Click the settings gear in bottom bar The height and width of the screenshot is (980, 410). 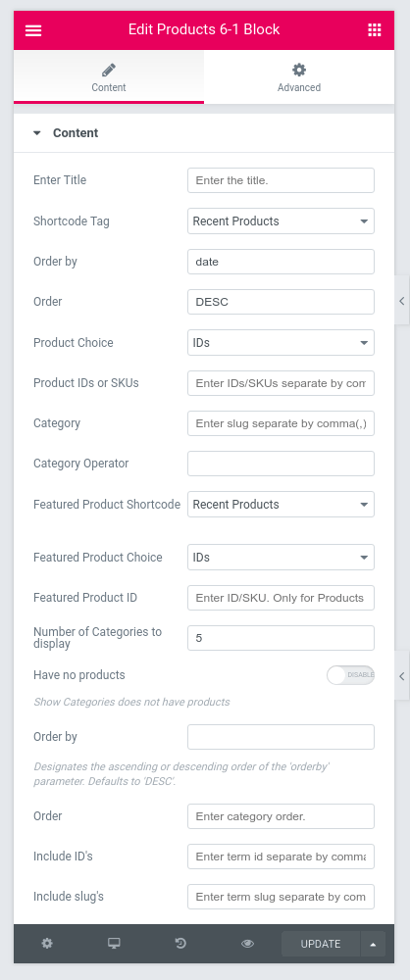47,943
